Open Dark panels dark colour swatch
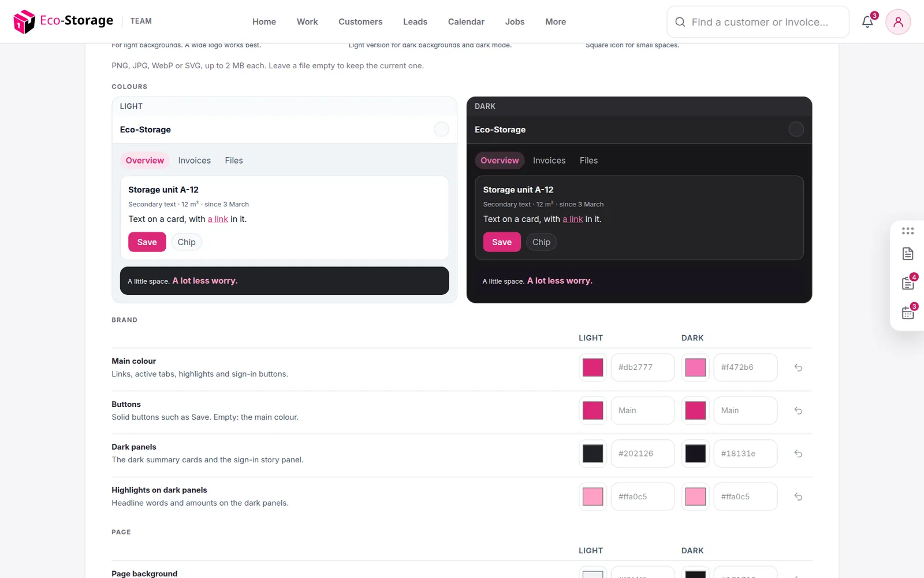The width and height of the screenshot is (924, 578). (x=695, y=454)
